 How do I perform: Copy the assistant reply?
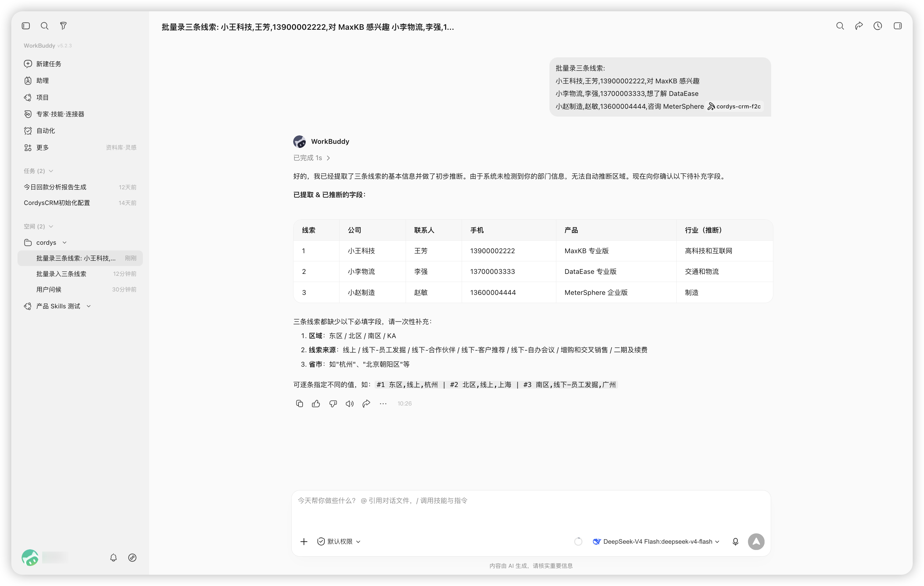pos(299,403)
